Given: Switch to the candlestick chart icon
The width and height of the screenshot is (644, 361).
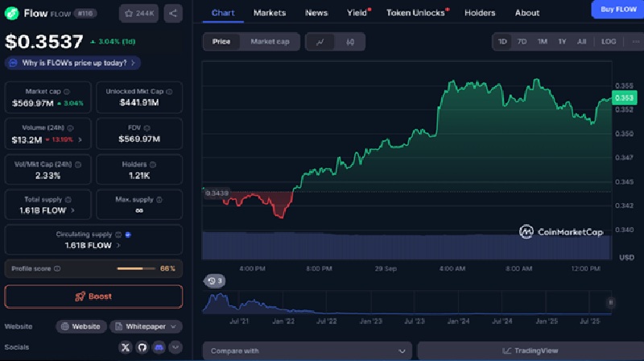Looking at the screenshot, I should click(x=349, y=42).
